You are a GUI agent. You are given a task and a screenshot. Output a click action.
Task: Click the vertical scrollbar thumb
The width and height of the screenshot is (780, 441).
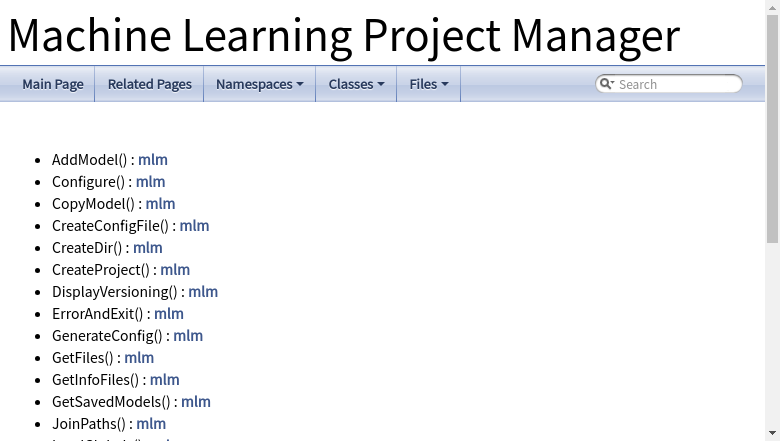(x=772, y=130)
